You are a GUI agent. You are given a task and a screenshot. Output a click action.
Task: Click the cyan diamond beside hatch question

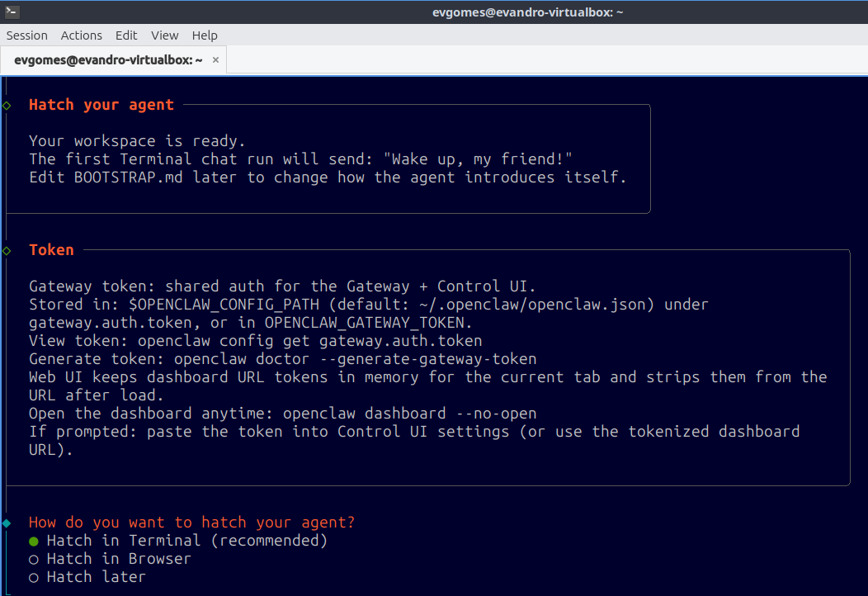[7, 523]
